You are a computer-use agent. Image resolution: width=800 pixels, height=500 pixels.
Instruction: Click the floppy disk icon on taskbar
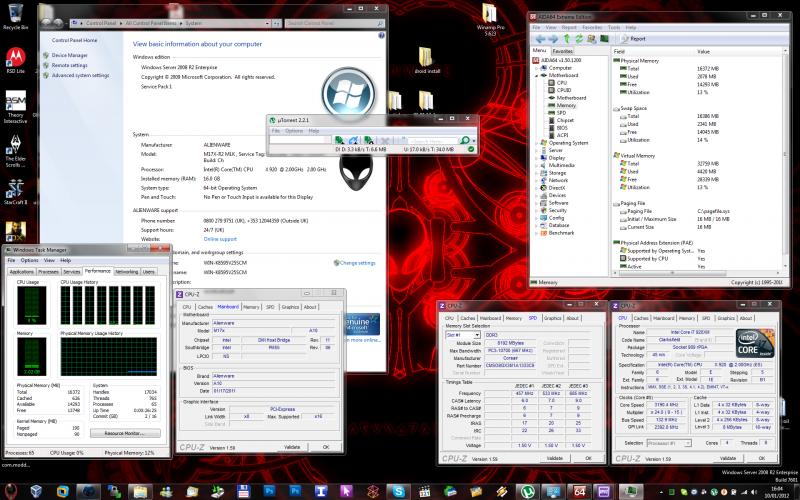pos(243,491)
